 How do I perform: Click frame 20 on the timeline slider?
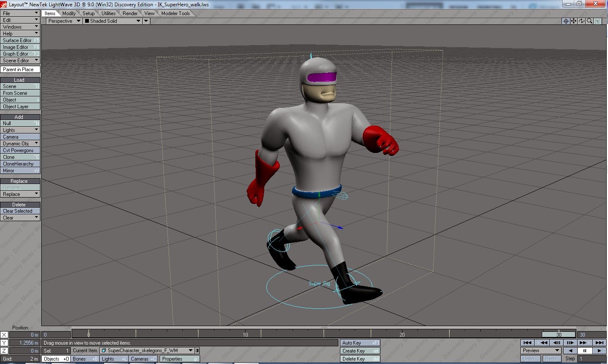click(401, 334)
